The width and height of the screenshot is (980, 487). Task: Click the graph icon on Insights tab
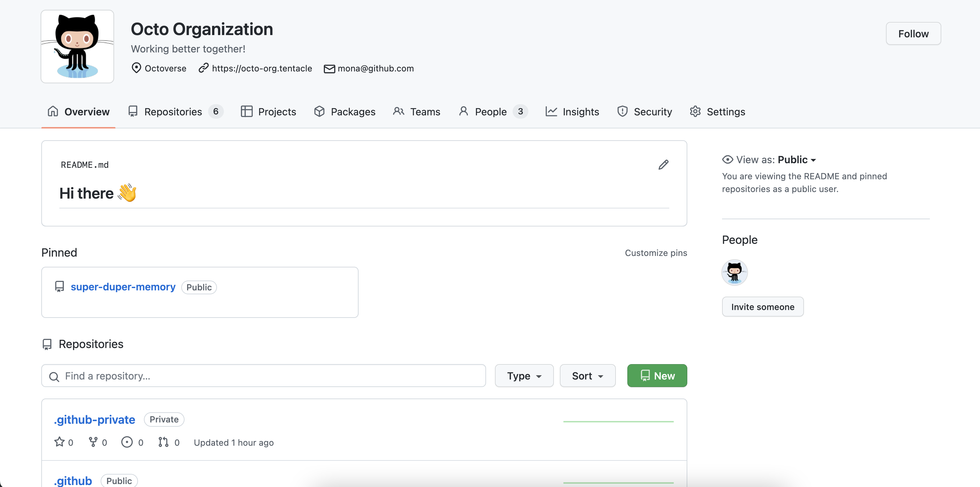tap(551, 111)
